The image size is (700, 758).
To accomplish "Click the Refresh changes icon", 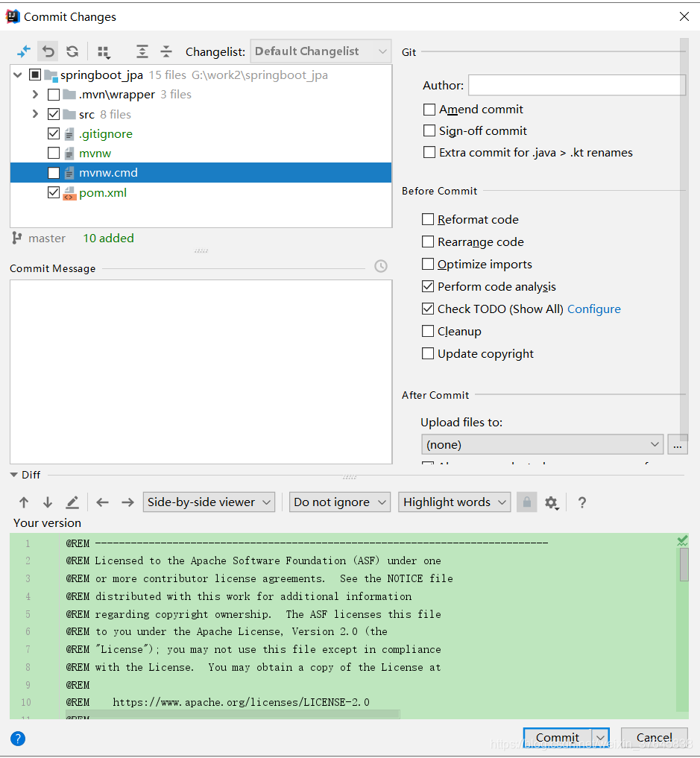I will [x=72, y=51].
